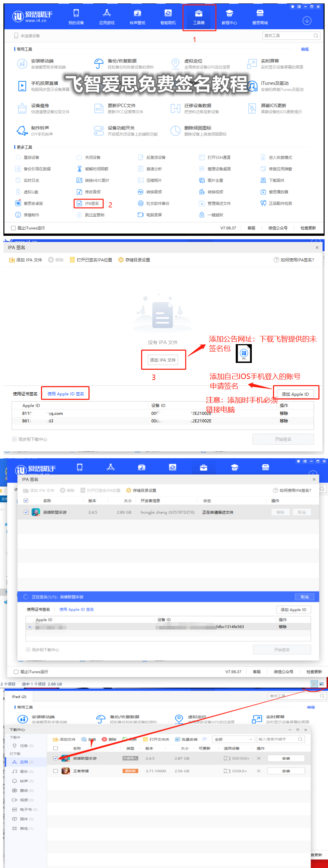Delete 王者荣耀 row using its X icon
The width and height of the screenshot is (328, 868).
coord(259,771)
